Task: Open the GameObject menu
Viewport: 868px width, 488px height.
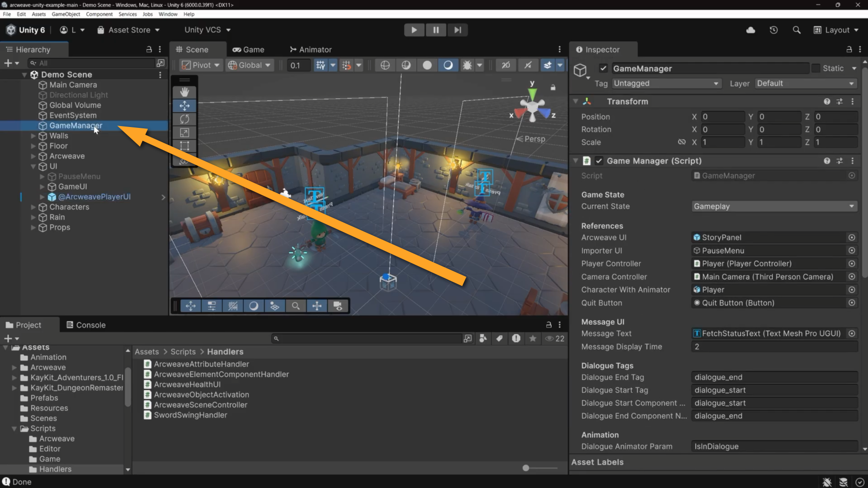Action: coord(66,14)
